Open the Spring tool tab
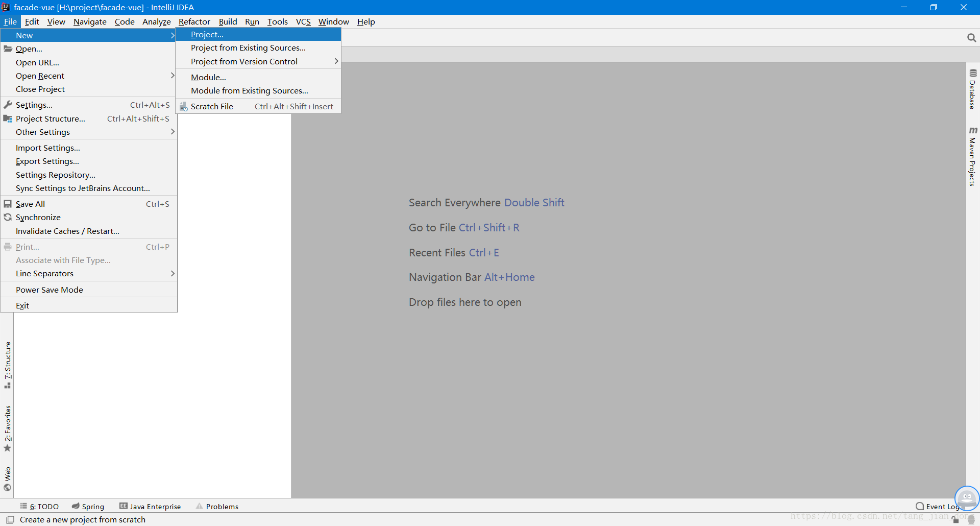 (88, 506)
